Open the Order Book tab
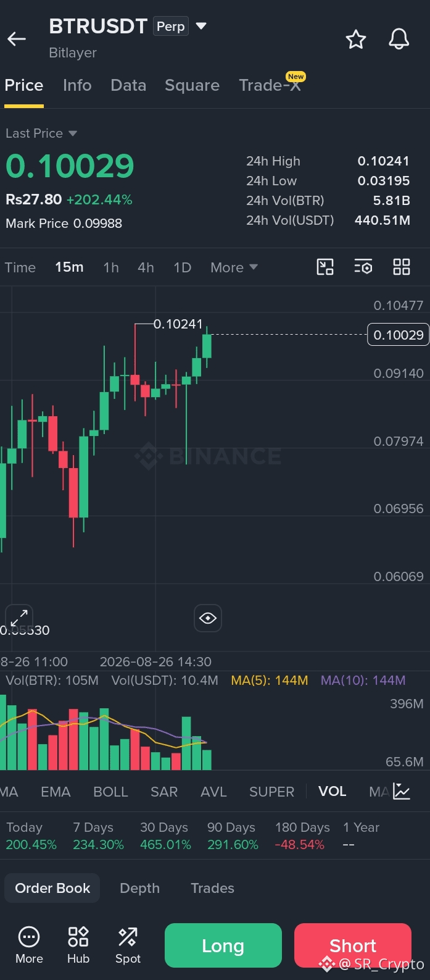430x980 pixels. pos(52,888)
